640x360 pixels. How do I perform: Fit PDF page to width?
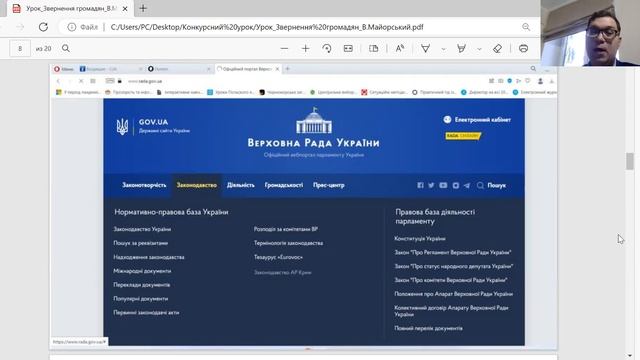coord(348,48)
